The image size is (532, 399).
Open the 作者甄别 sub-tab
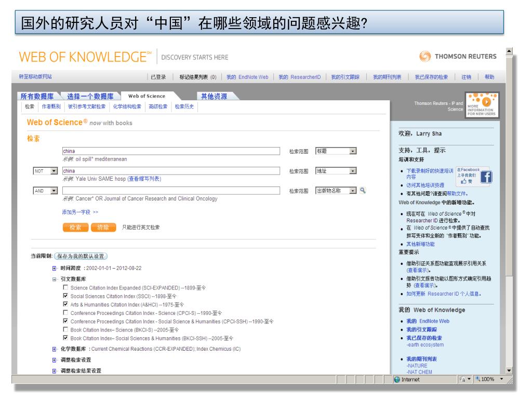point(51,107)
